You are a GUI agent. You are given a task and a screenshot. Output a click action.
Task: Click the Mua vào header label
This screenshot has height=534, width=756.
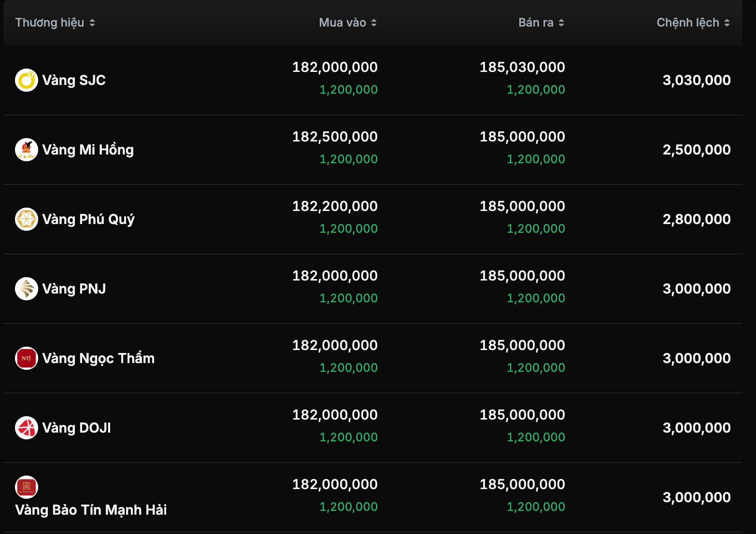tap(342, 23)
